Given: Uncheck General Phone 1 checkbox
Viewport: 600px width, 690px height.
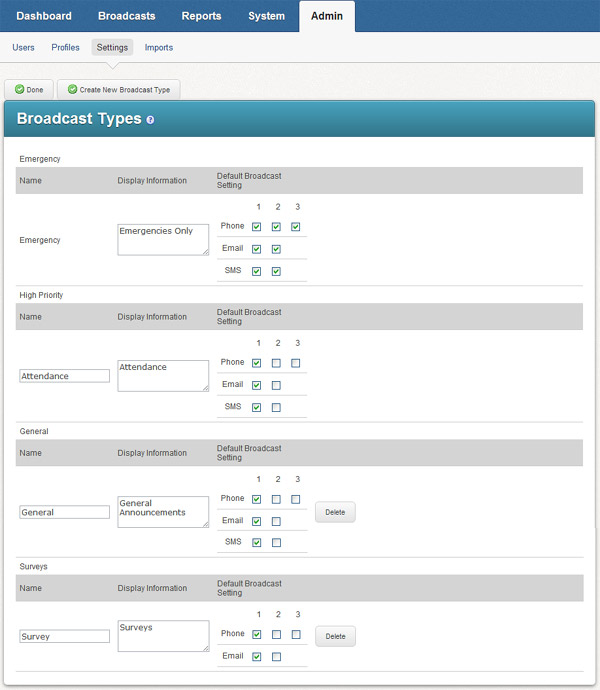Looking at the screenshot, I should click(x=256, y=499).
